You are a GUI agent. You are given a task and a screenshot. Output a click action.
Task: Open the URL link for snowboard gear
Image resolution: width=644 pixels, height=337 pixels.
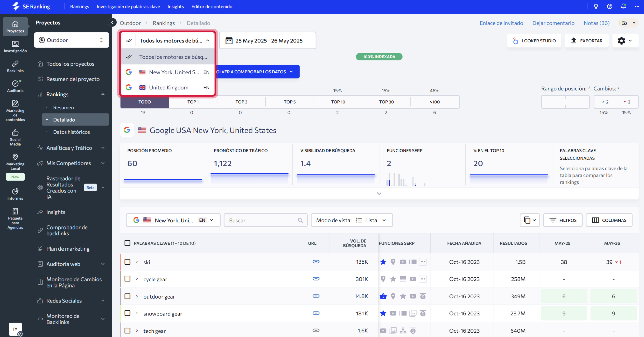pyautogui.click(x=316, y=313)
